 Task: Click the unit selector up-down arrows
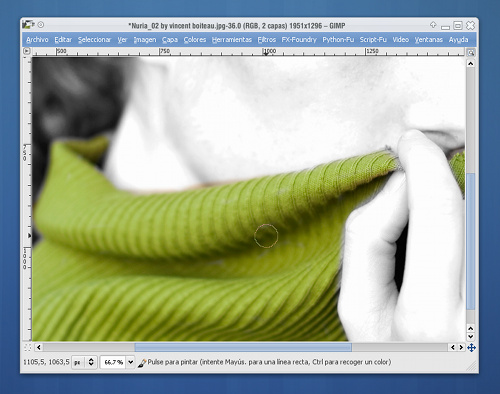click(x=91, y=362)
